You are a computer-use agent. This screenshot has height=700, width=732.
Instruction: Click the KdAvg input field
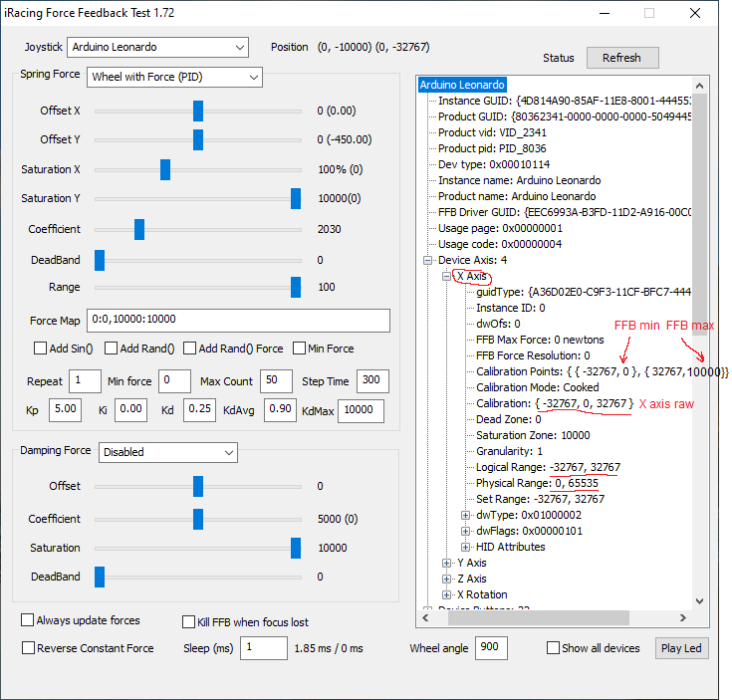point(280,410)
